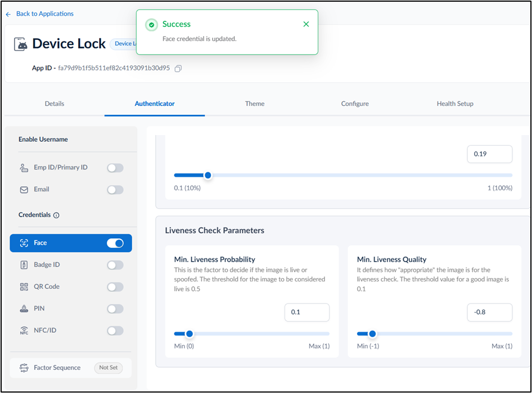The image size is (532, 393).
Task: Click the QR Code icon
Action: (24, 287)
